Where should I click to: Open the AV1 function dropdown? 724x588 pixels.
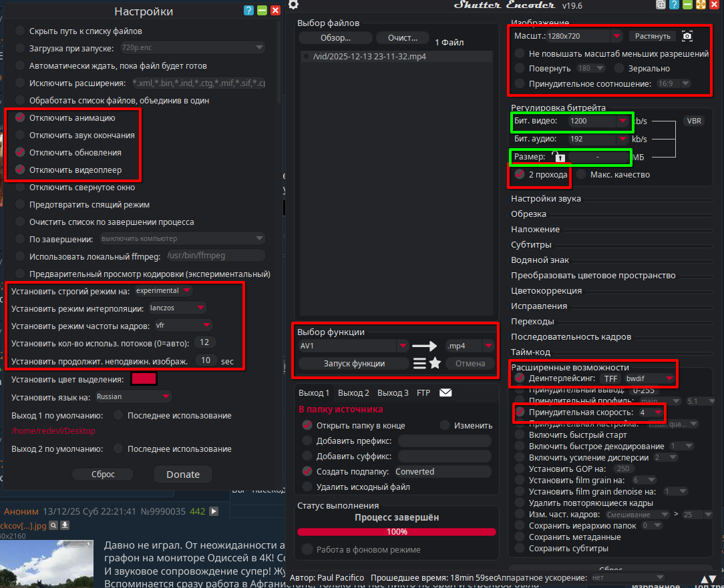tap(353, 346)
